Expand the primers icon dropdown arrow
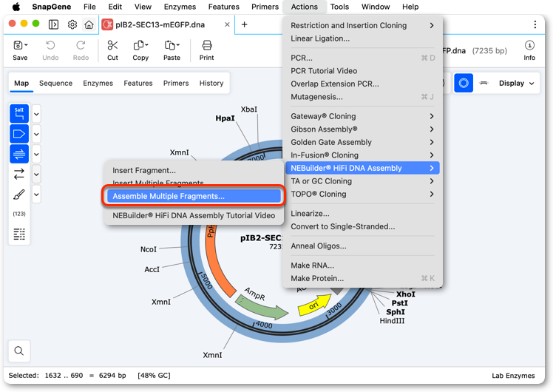This screenshot has height=392, width=553. coord(36,154)
